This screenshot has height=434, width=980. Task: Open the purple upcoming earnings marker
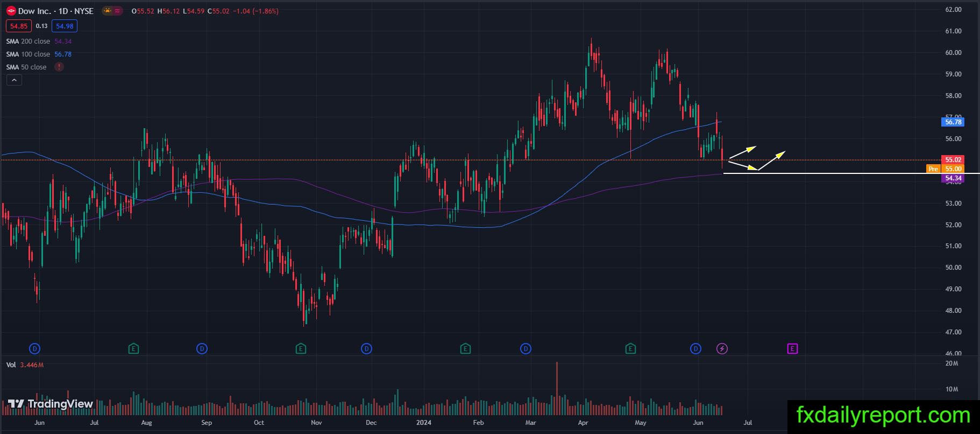(x=792, y=349)
